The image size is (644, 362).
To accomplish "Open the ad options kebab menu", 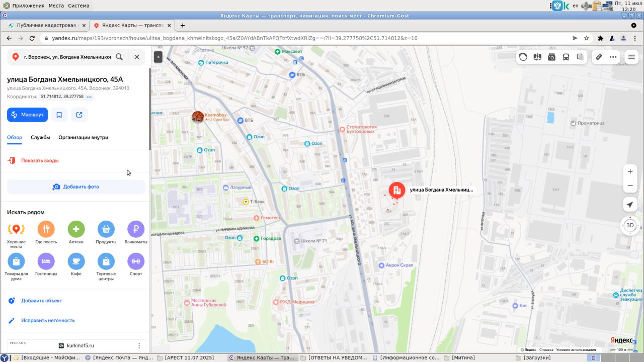I will [x=139, y=345].
